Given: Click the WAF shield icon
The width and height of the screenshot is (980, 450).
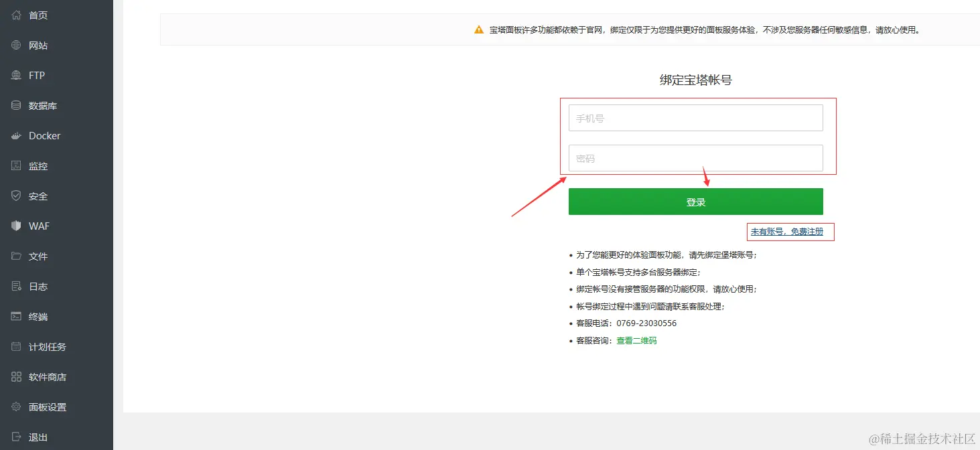Looking at the screenshot, I should coord(17,226).
